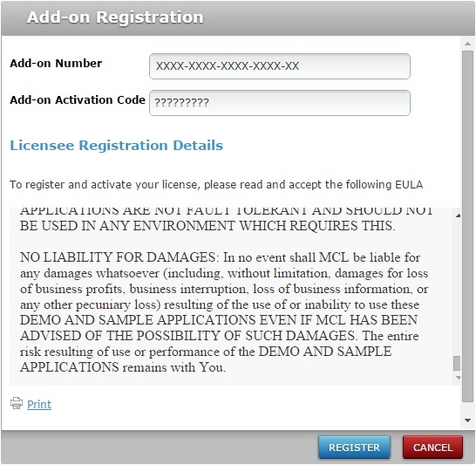Click the EULA text scrollbar thumb
This screenshot has width=476, height=465.
(x=457, y=363)
